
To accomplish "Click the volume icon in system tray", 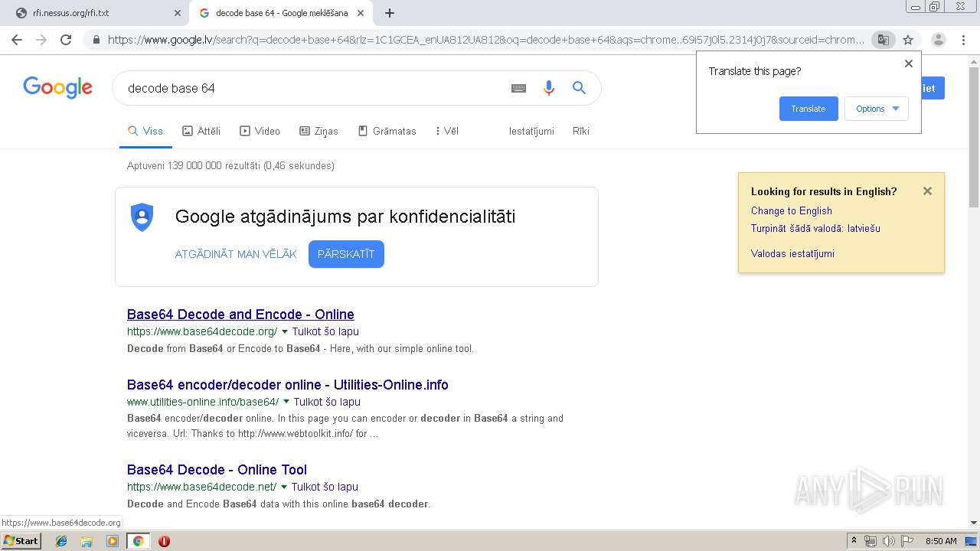I will coord(888,541).
